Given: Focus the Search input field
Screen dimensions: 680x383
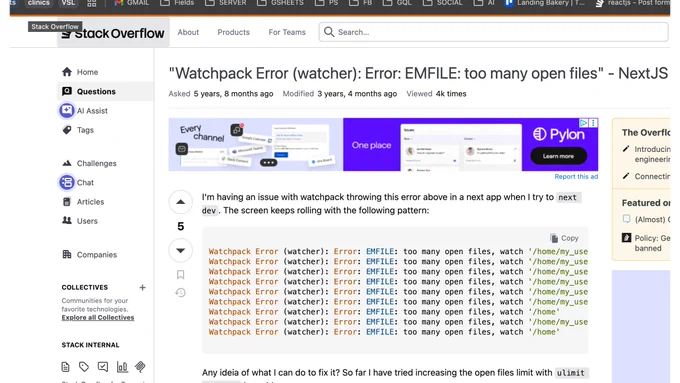Looking at the screenshot, I should pyautogui.click(x=494, y=32).
